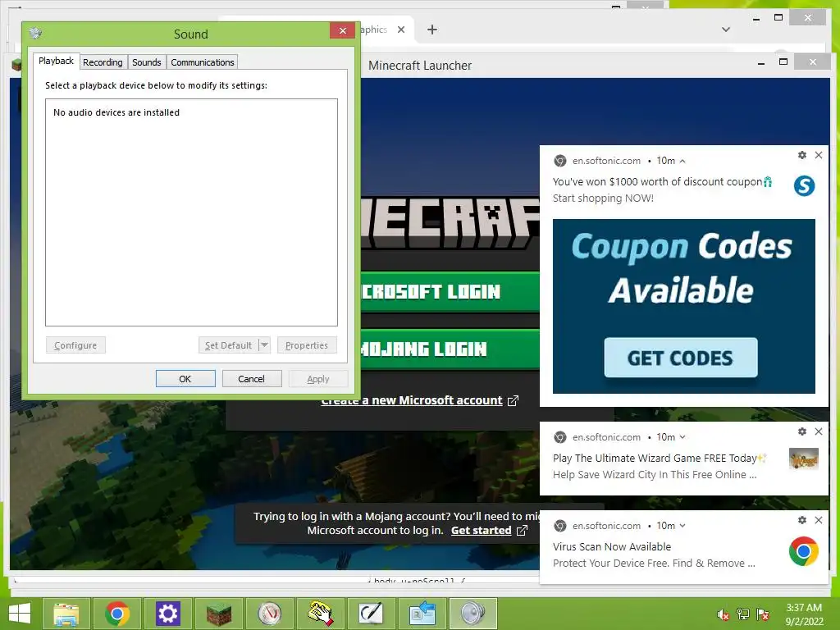Click the 'No audio devices are installed' text
840x630 pixels.
[116, 112]
